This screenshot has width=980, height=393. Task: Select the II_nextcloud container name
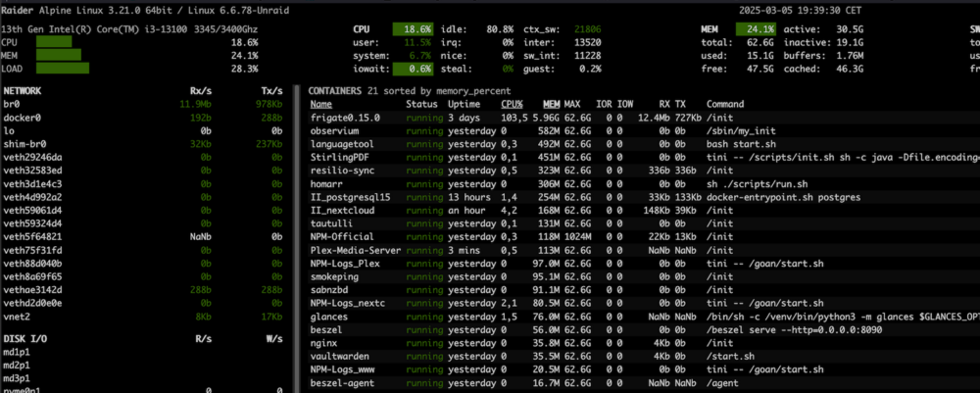(342, 211)
